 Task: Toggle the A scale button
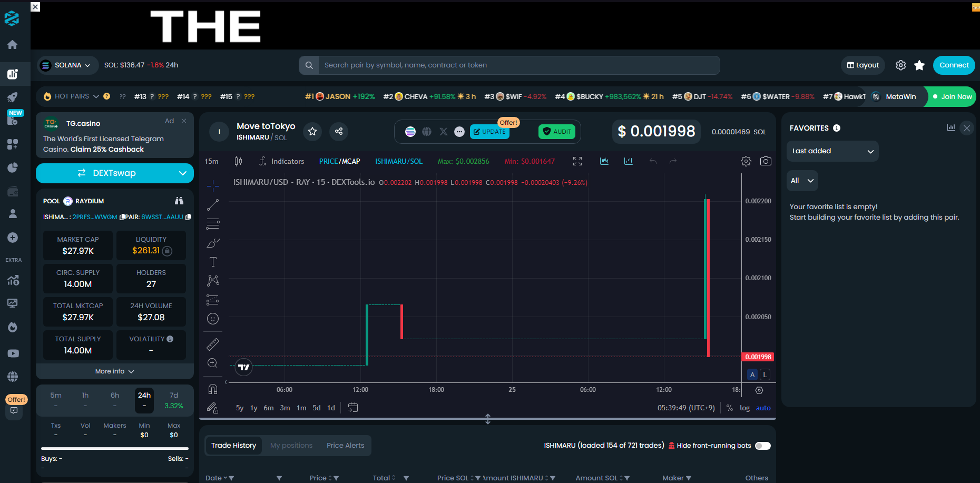point(752,374)
